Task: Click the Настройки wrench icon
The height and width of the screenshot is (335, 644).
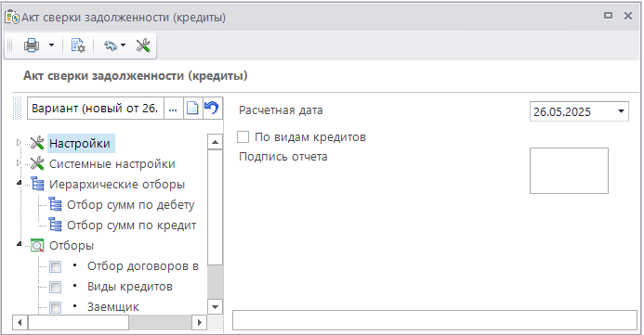Action: (37, 143)
